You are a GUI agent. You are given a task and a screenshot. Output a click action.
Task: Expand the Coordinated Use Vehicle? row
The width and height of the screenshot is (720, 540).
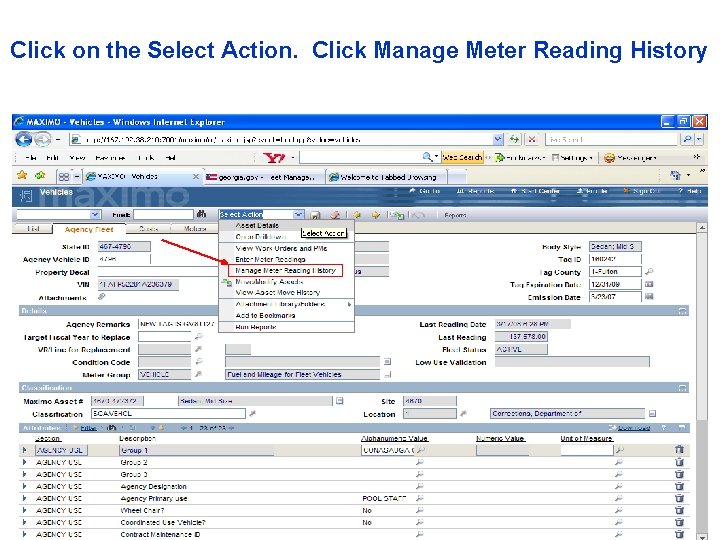25,523
